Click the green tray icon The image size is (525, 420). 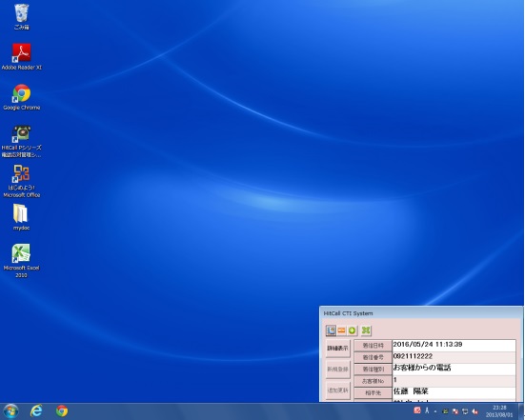[x=445, y=411]
